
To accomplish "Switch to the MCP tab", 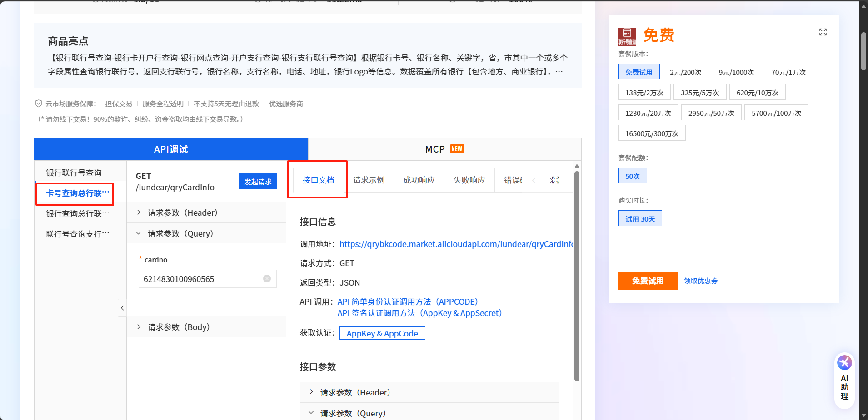I will [435, 149].
